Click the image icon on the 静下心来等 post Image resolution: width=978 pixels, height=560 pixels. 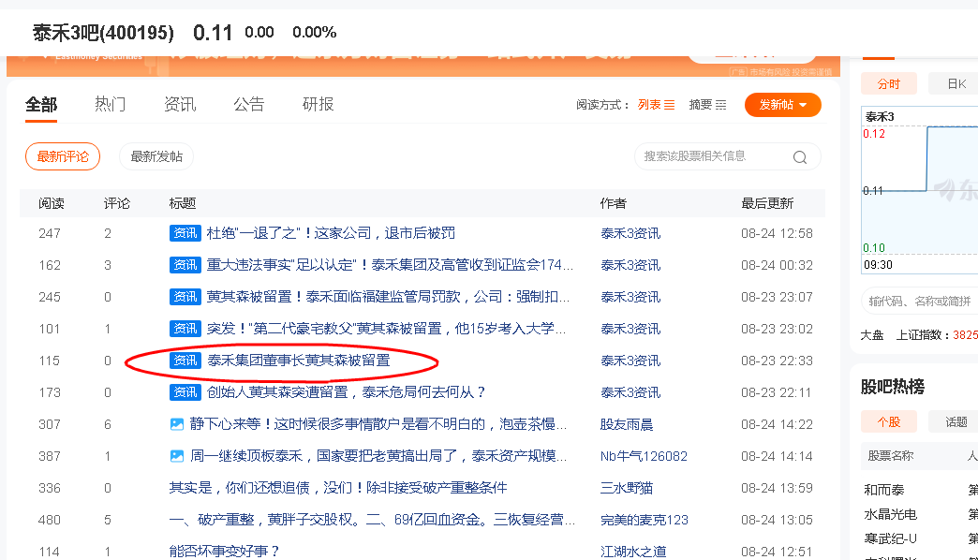click(177, 424)
